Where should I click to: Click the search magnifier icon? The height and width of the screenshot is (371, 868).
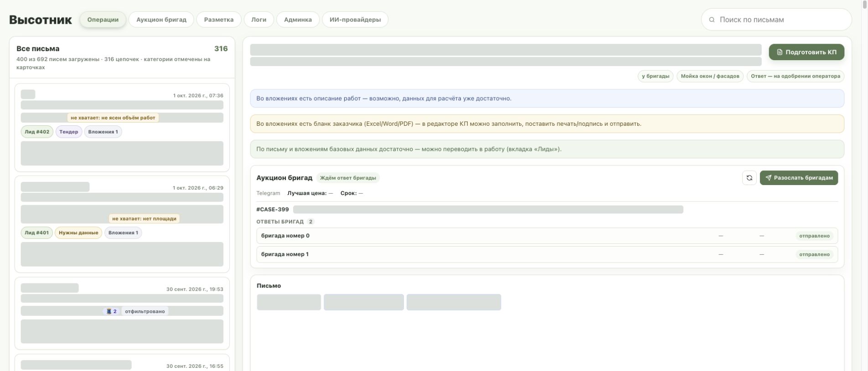click(712, 20)
